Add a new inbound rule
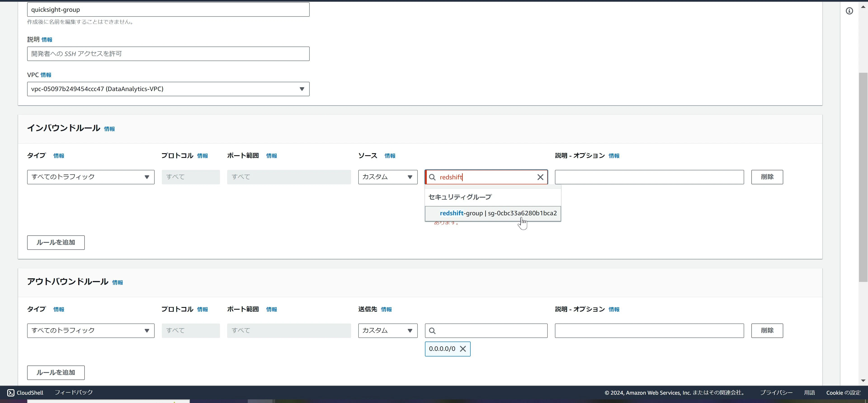 click(x=56, y=242)
